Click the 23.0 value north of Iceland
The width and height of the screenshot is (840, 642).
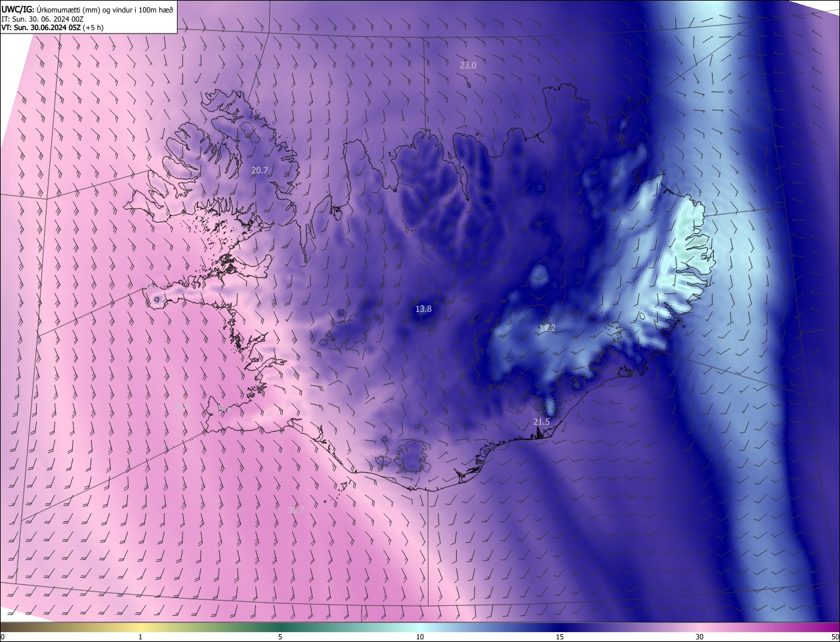click(468, 65)
